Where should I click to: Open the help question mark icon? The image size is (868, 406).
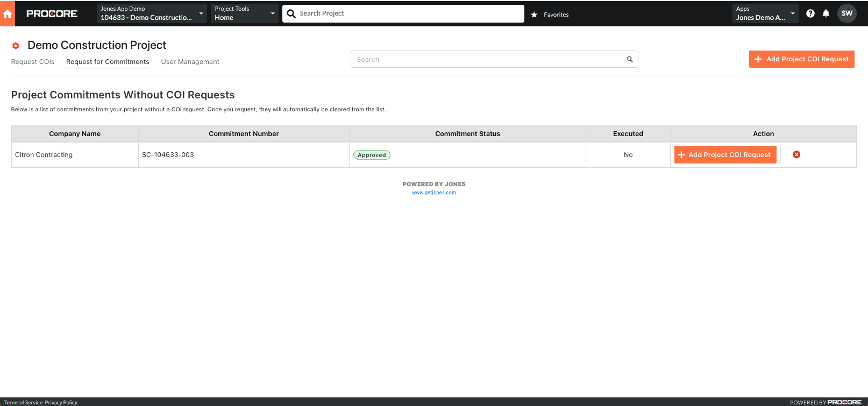810,13
